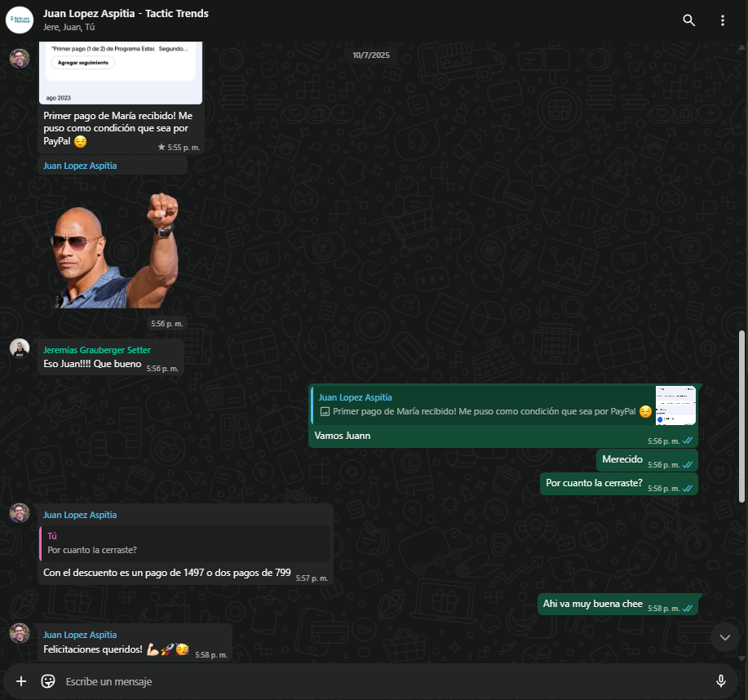Click quoted reply thumbnail in Vamos Juann
Screen dimensions: 748x700
click(675, 405)
